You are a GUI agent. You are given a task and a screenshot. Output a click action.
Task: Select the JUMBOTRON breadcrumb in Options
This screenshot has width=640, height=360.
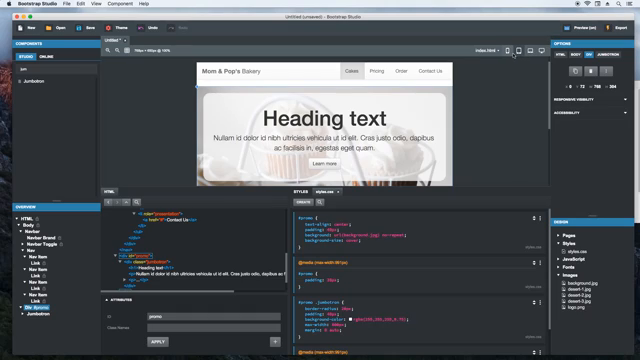(608, 54)
